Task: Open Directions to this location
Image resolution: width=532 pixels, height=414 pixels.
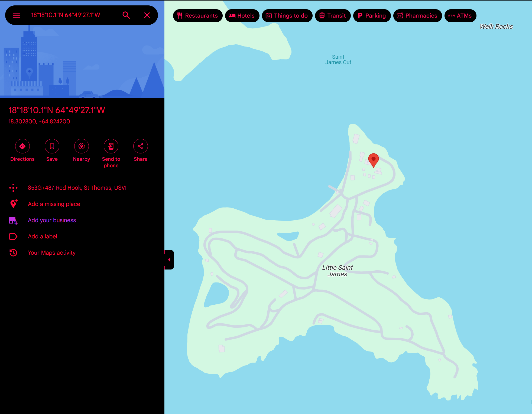Action: [x=22, y=150]
